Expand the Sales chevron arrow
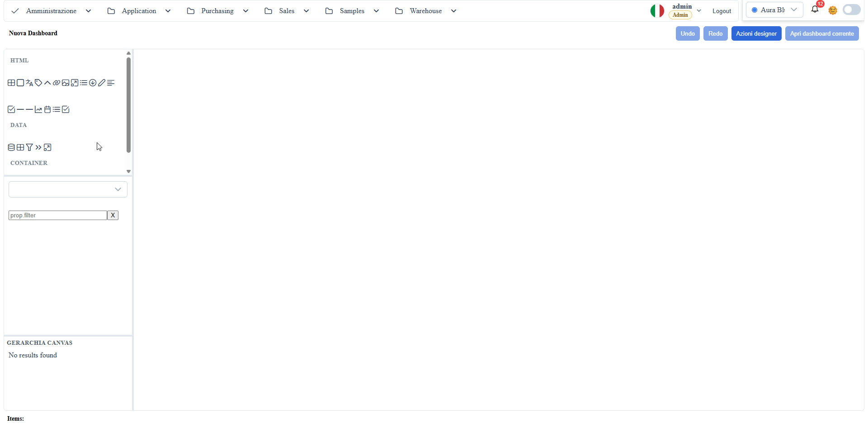 pos(306,11)
